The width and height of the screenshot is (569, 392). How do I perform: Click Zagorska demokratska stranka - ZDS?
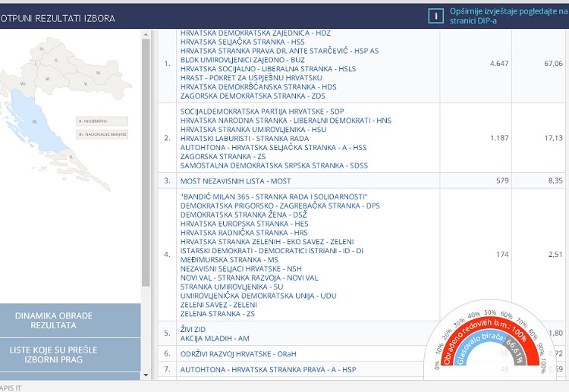coord(253,96)
